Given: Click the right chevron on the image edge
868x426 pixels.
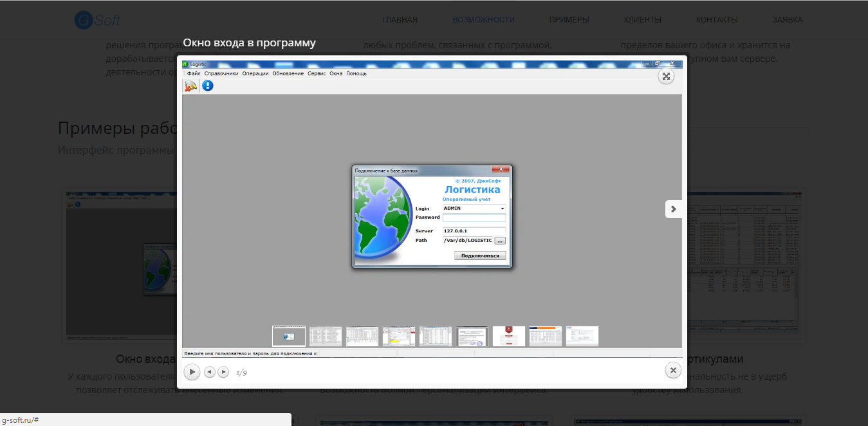Looking at the screenshot, I should click(x=673, y=209).
